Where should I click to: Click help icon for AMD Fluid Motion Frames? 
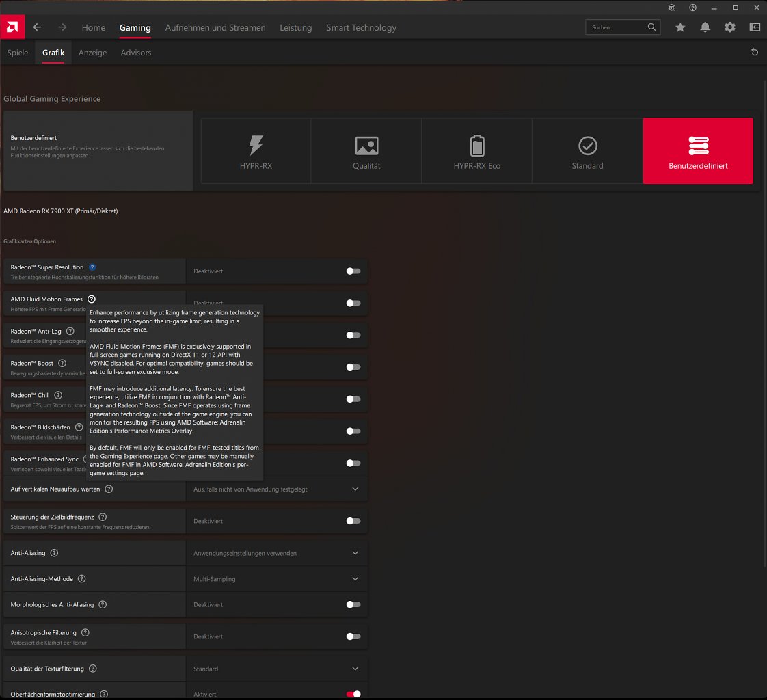92,299
